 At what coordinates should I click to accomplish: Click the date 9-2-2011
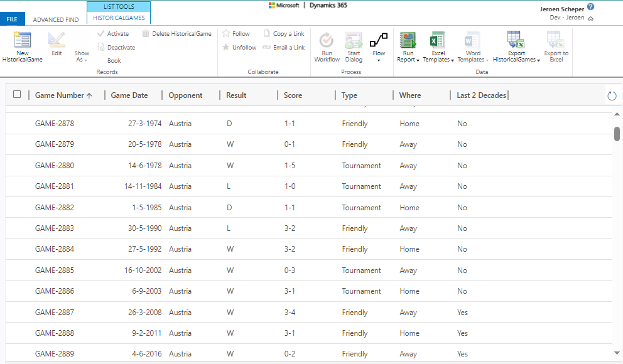(146, 333)
